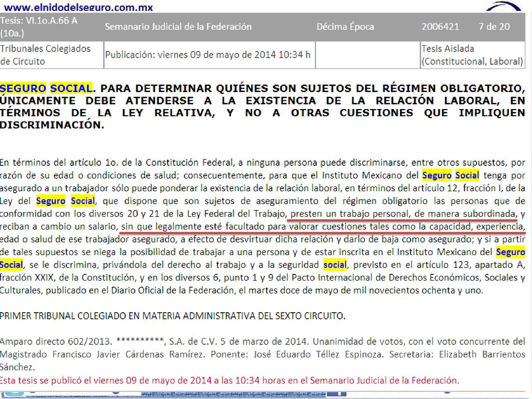Select the 'Tesis: VI.1o.A.66 A (10a.)' cell
Viewport: 532px width, 399px height.
pyautogui.click(x=51, y=27)
